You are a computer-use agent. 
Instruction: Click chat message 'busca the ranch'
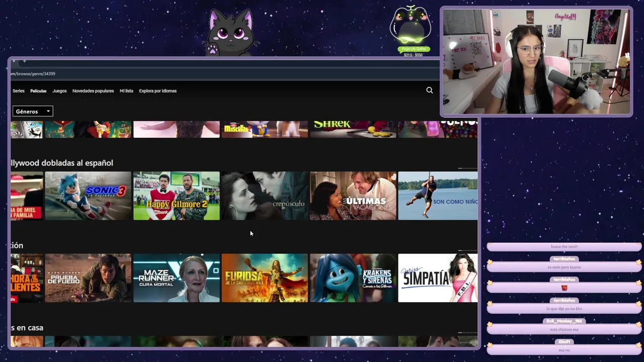coord(564,246)
